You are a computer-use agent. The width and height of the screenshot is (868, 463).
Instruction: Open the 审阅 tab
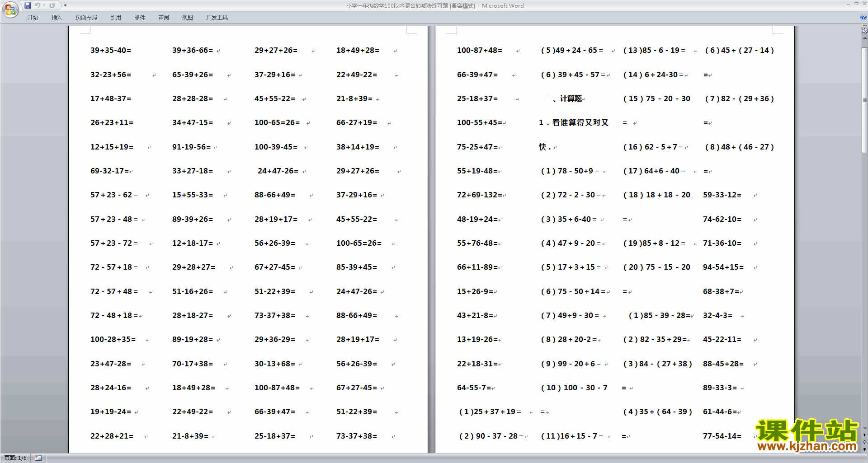[x=164, y=17]
